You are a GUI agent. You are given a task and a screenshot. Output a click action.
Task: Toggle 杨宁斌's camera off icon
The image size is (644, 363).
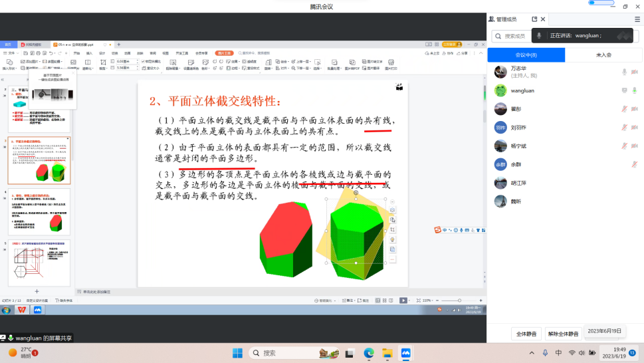point(634,146)
